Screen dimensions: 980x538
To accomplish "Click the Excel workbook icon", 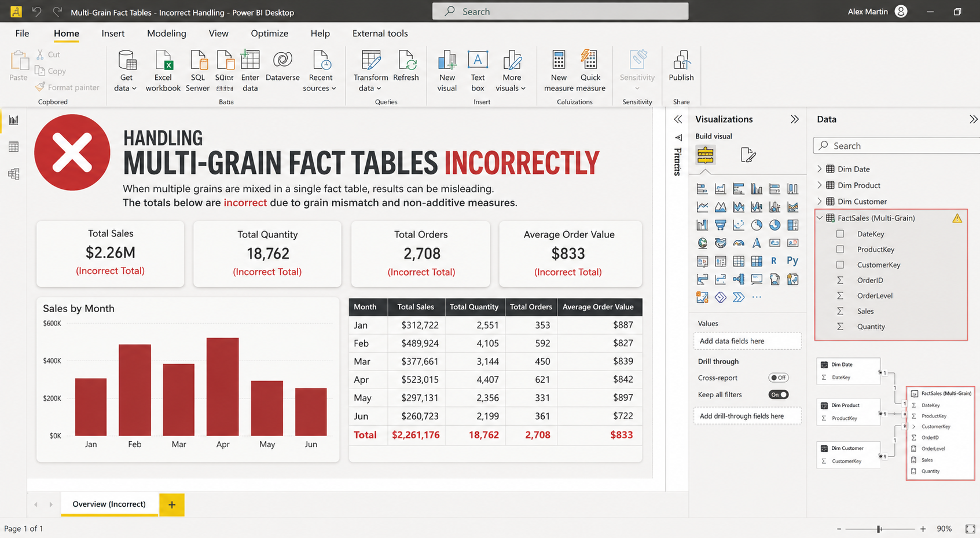I will 164,60.
